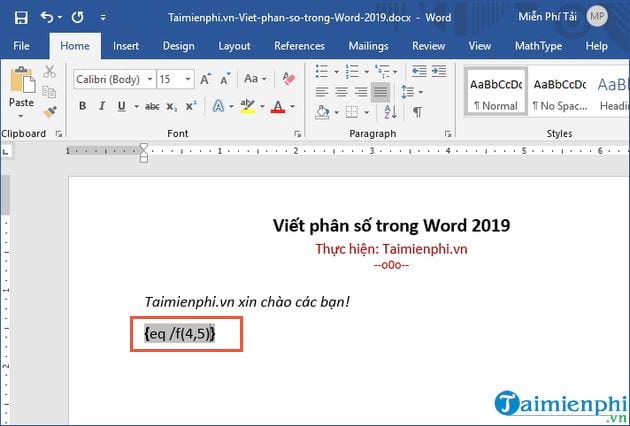Screen dimensions: 630x426
Task: Open the Paragraph dialog launcher
Action: click(x=448, y=134)
